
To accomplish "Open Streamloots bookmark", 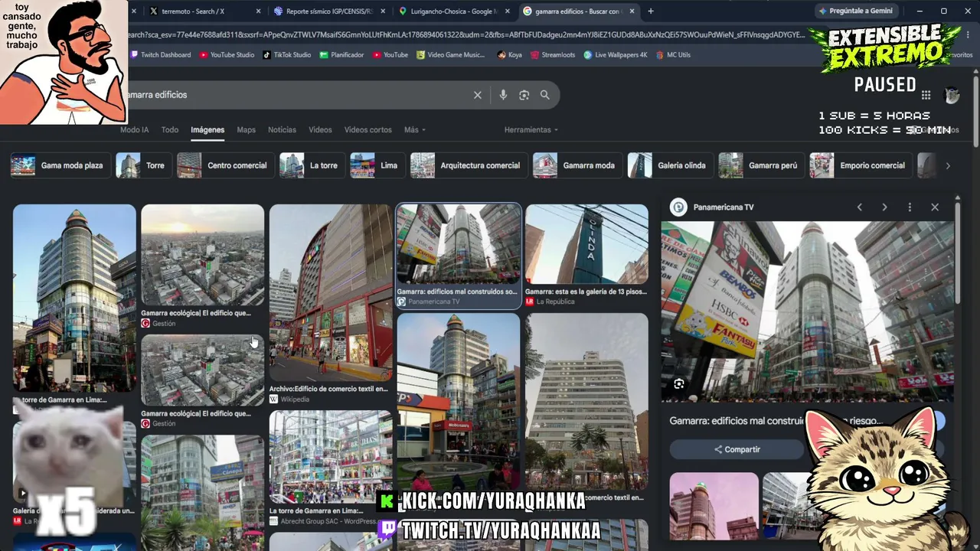I will coord(553,55).
